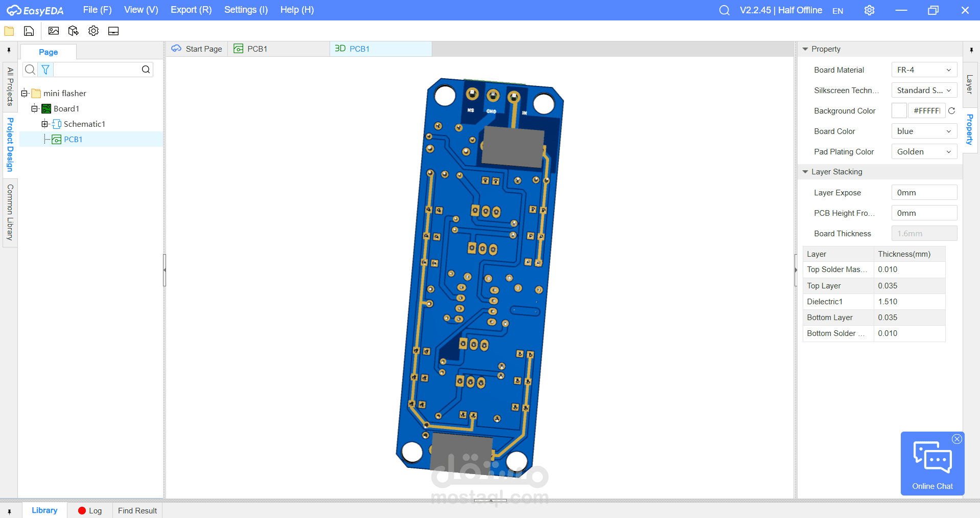Click the background color hex field
The image size is (980, 518).
927,111
